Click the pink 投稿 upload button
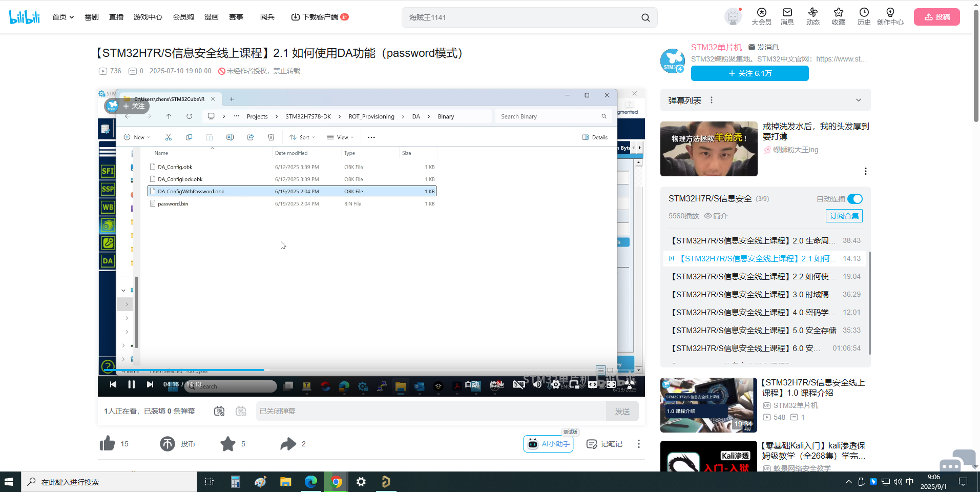Viewport: 980px width, 492px height. 937,17
